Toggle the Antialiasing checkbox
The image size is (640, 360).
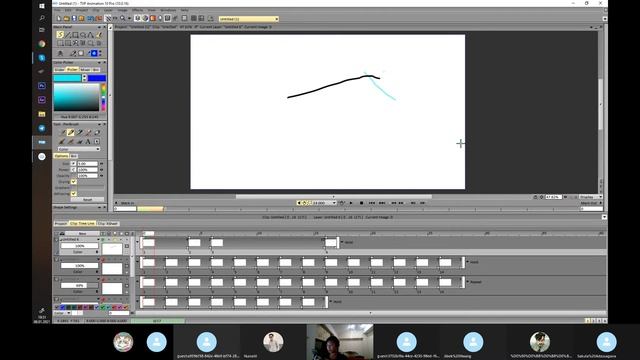click(x=73, y=194)
